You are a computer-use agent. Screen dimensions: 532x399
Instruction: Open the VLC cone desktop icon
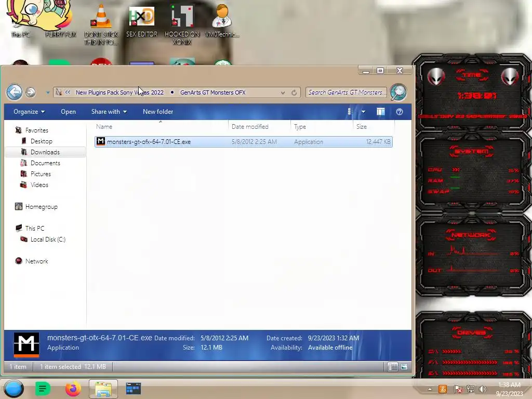[x=101, y=24]
